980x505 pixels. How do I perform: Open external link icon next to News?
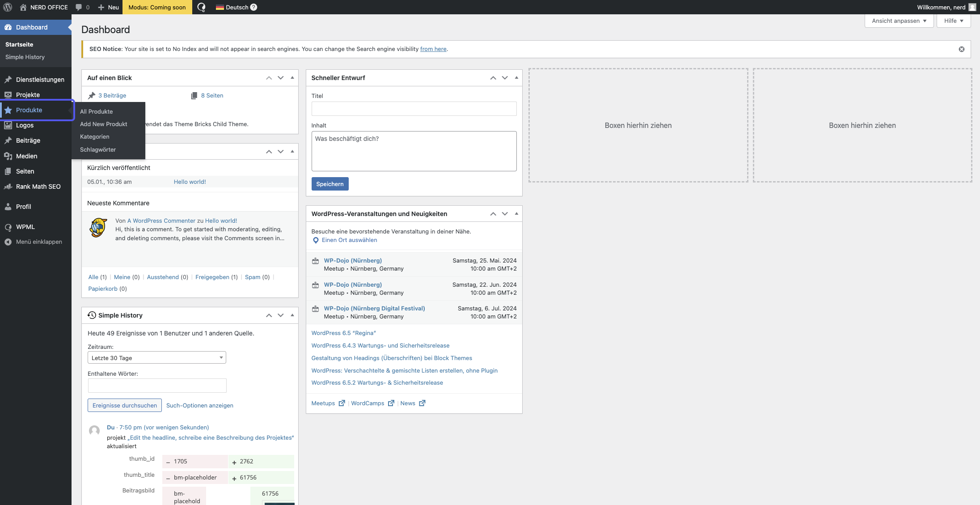click(x=422, y=403)
